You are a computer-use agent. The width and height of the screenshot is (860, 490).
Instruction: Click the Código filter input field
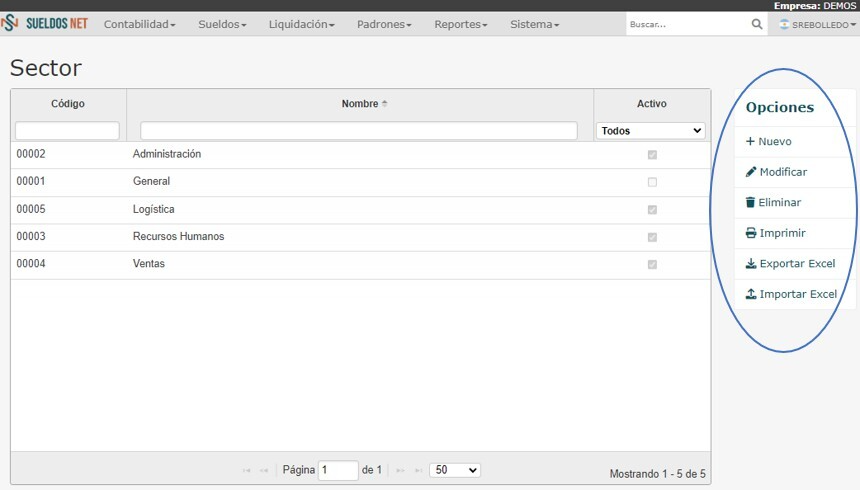[67, 131]
